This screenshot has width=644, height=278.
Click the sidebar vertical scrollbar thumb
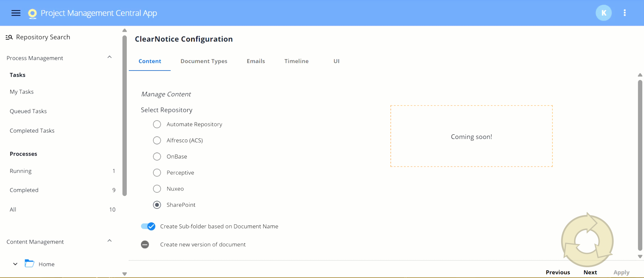(x=124, y=116)
